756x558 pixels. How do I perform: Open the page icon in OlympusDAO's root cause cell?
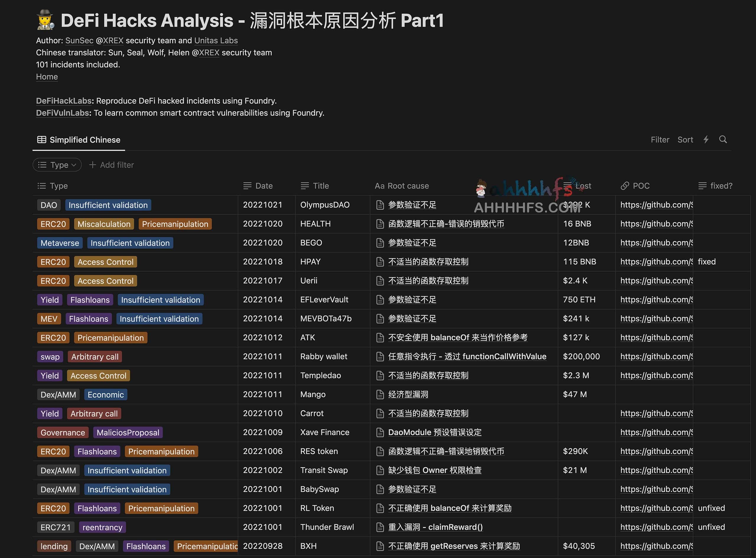click(381, 205)
